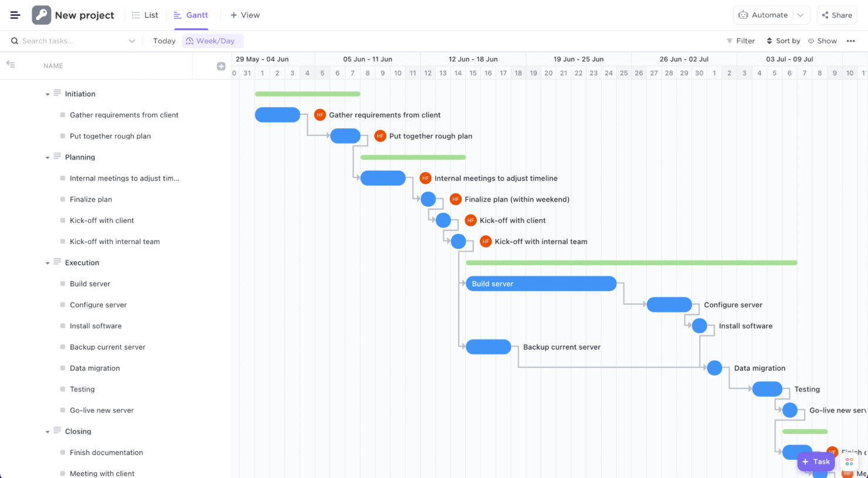Click the HF avatar beside Kick-off with client

pyautogui.click(x=470, y=221)
